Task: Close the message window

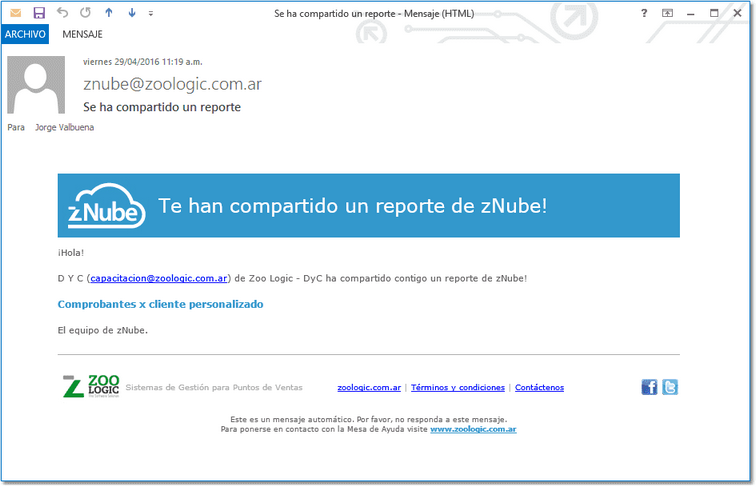Action: [x=737, y=13]
